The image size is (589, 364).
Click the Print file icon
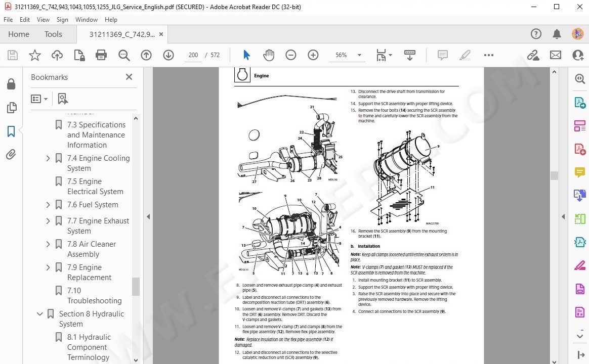[x=101, y=55]
